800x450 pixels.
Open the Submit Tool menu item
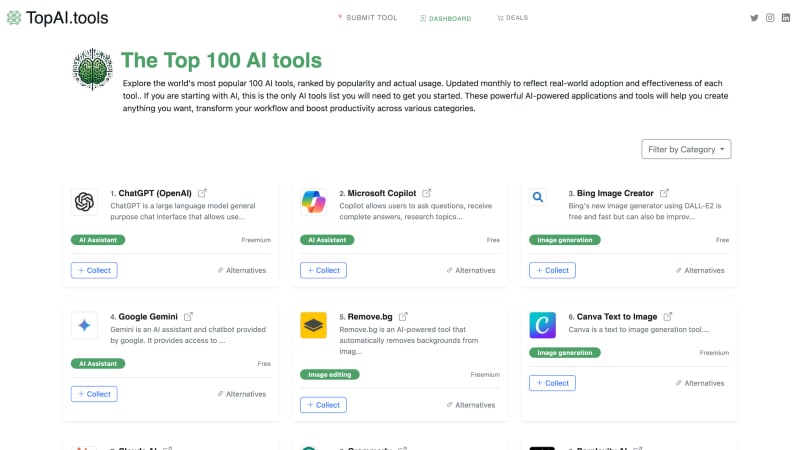pos(367,18)
